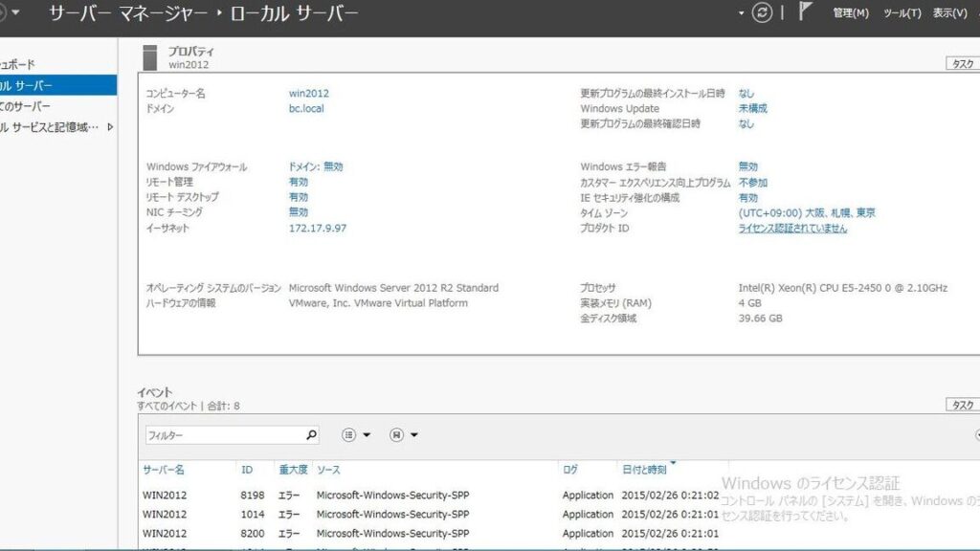Expand the saved query dropdown arrow
The height and width of the screenshot is (551, 980).
(x=414, y=435)
